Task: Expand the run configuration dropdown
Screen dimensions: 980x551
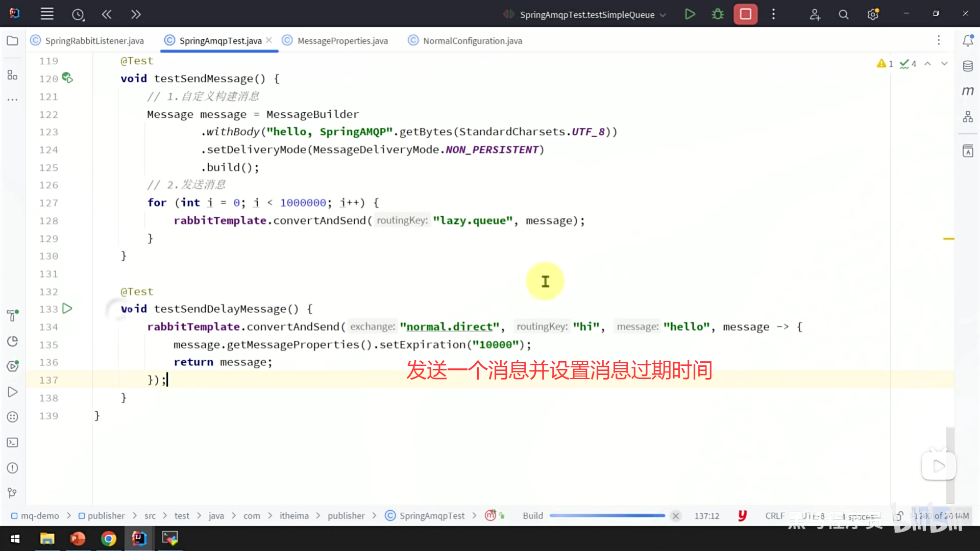Action: pos(663,15)
